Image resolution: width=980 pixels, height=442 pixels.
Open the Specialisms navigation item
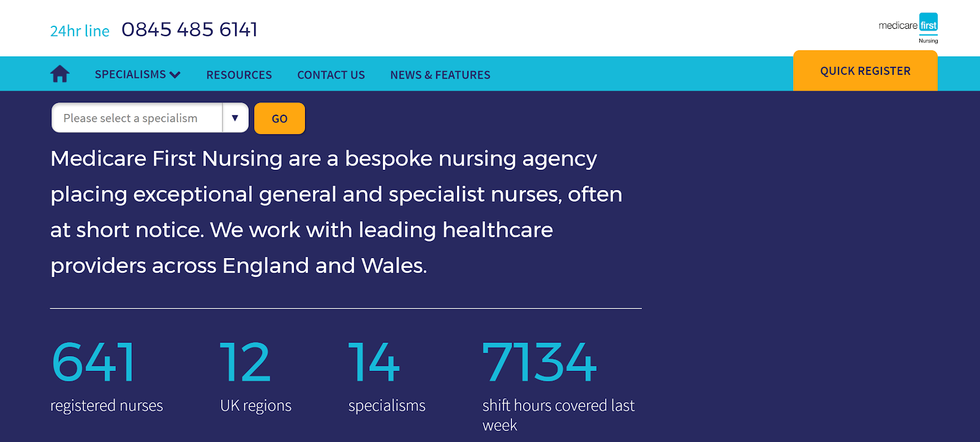130,74
